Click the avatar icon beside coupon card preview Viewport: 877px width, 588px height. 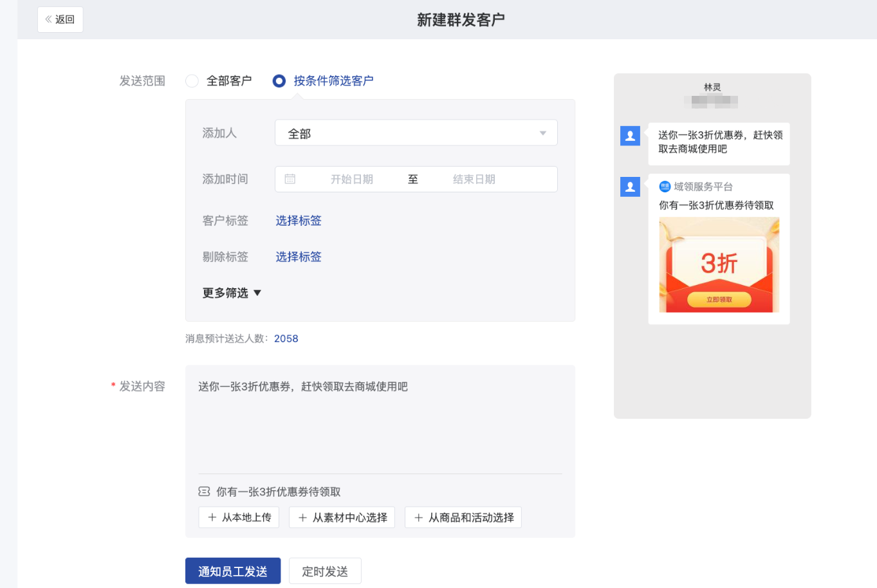(630, 187)
